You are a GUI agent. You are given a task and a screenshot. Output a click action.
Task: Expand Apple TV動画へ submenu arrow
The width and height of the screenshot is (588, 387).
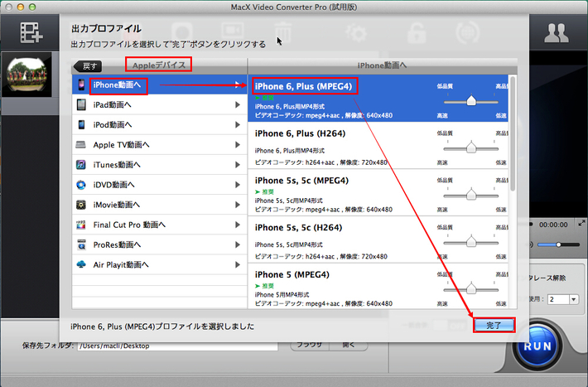point(238,144)
